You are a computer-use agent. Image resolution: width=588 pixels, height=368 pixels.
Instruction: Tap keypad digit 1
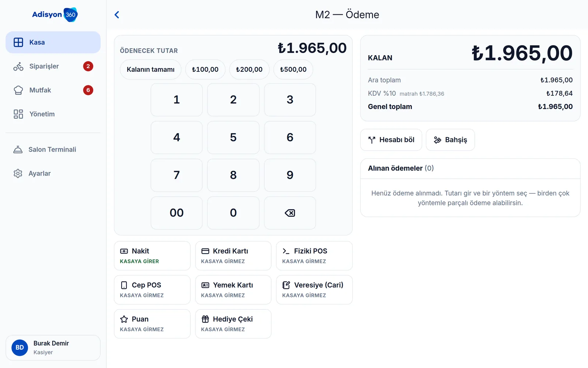coord(176,100)
